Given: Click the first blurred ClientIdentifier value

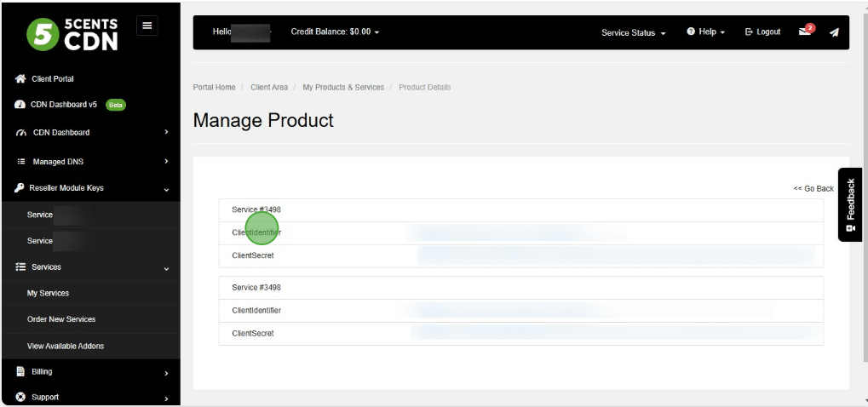Looking at the screenshot, I should point(518,232).
